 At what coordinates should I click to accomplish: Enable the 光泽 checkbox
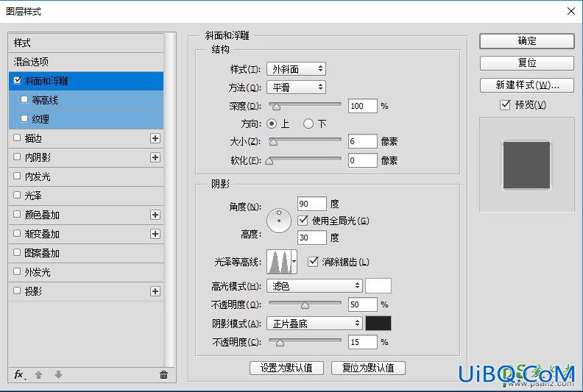[17, 195]
